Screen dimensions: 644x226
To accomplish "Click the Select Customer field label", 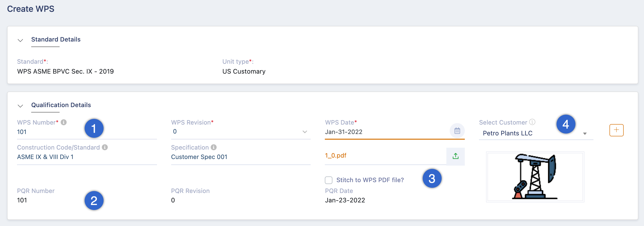I will tap(503, 122).
